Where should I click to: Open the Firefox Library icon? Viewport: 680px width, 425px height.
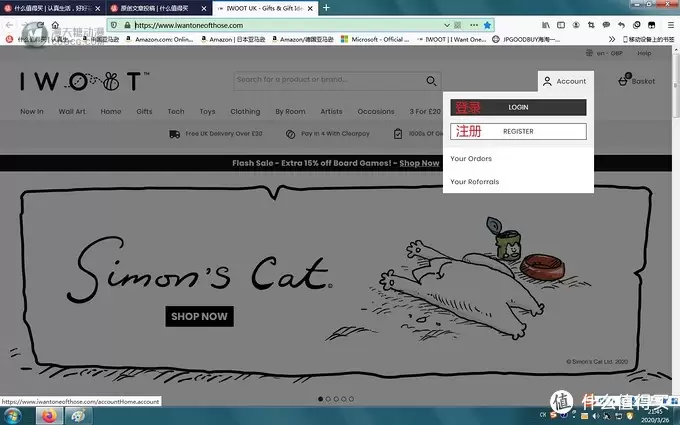pyautogui.click(x=546, y=25)
